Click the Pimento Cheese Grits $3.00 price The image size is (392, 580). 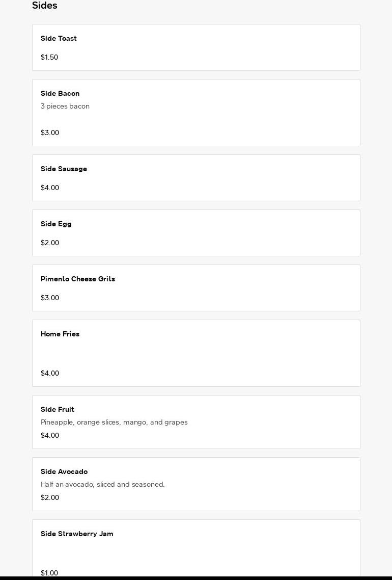(50, 298)
